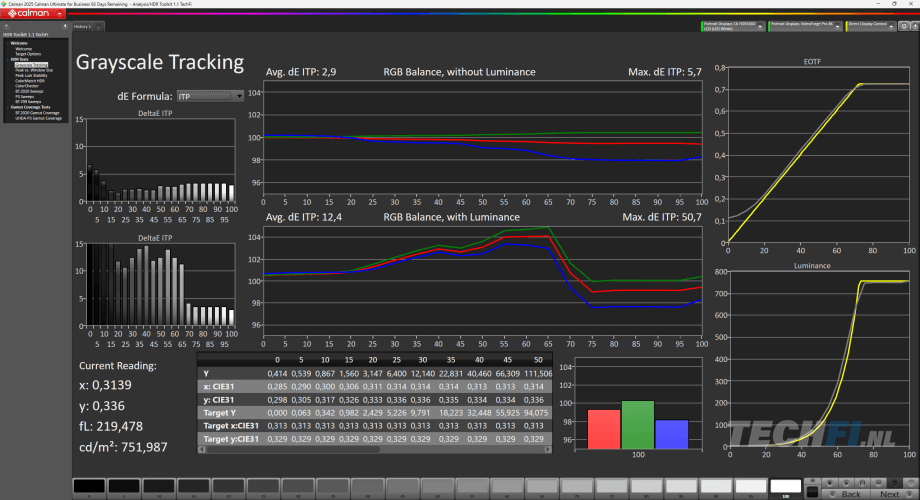
Task: Open Peak Lum Stability page
Action: pos(31,75)
